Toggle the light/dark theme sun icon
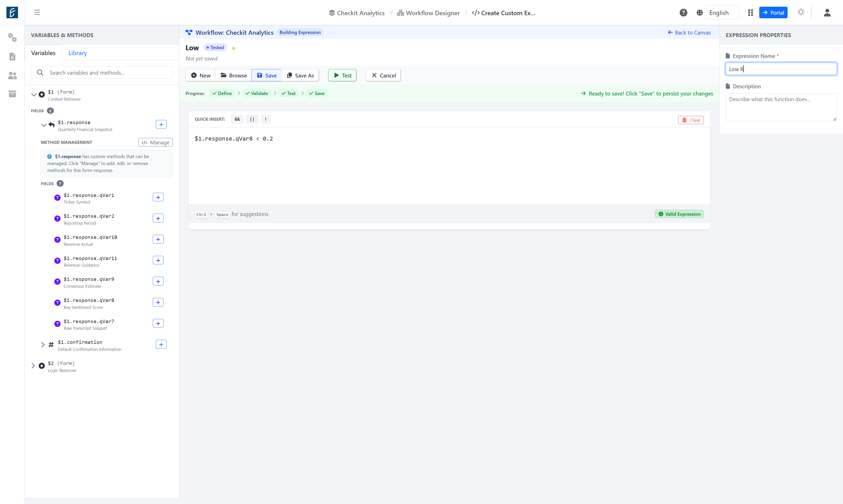Screen dimensions: 843x504 (x=801, y=12)
